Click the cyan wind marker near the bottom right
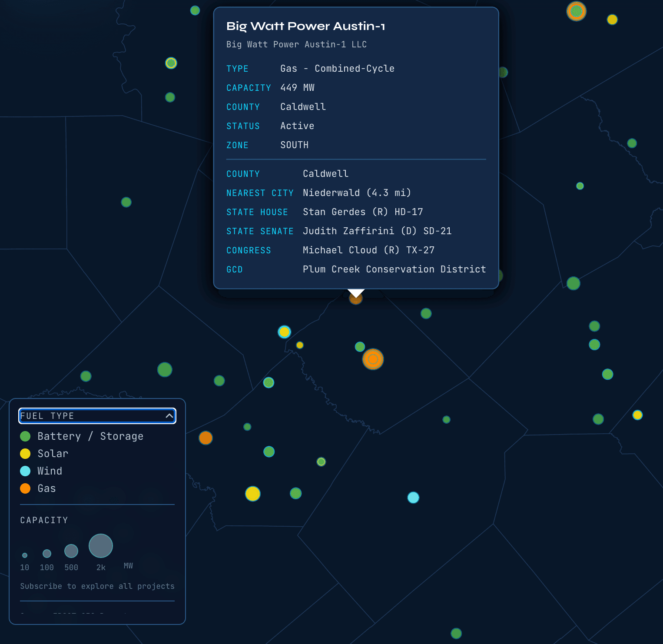663x644 pixels. click(413, 498)
